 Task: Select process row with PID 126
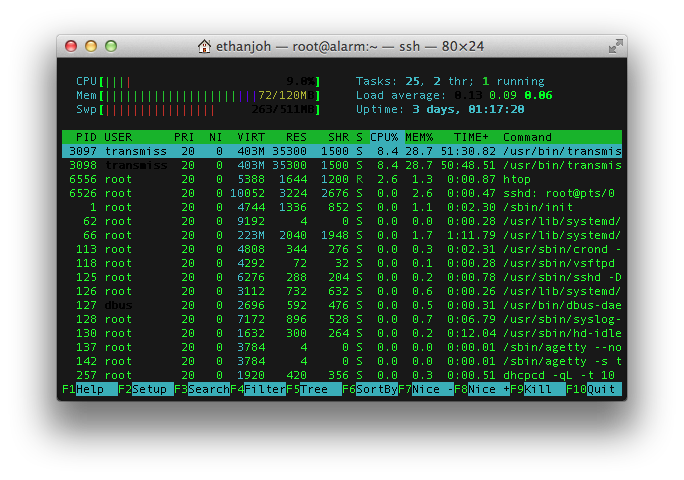(342, 291)
